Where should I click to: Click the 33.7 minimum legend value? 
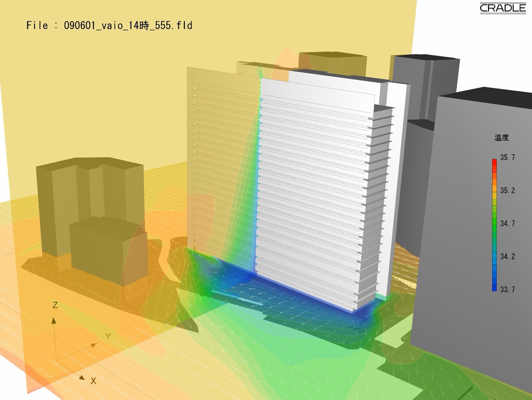(507, 289)
